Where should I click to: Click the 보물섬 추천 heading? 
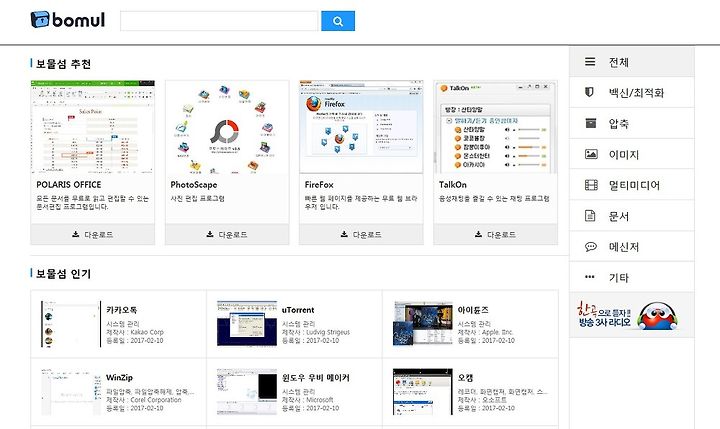[x=63, y=64]
